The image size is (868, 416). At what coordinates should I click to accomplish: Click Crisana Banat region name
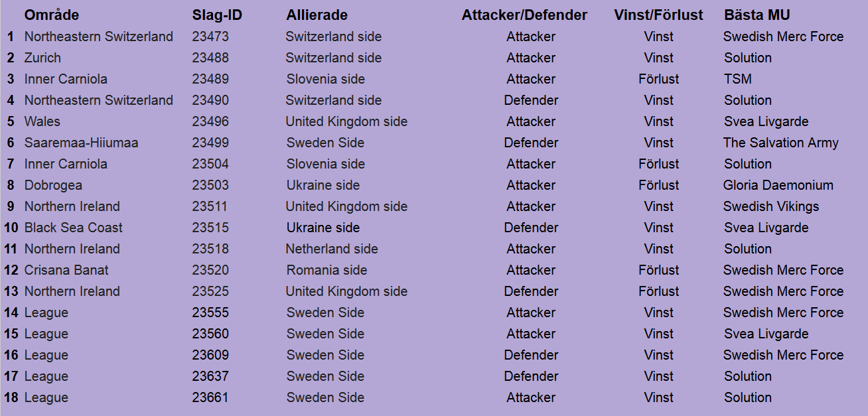[66, 270]
